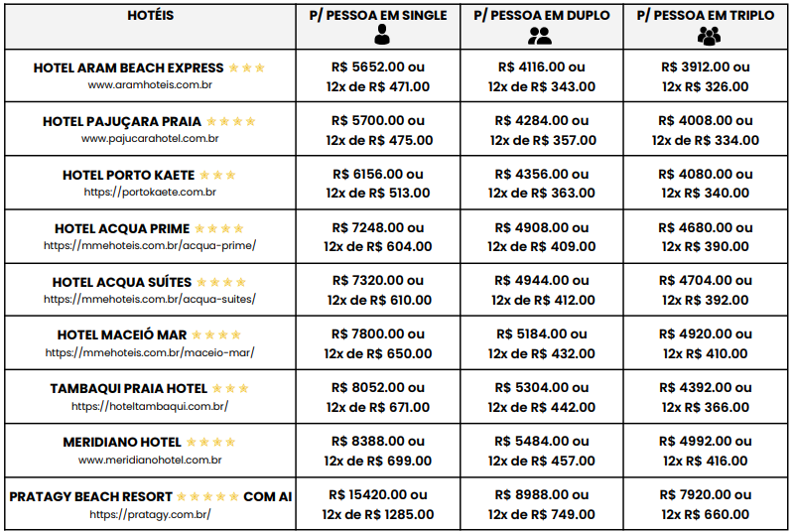Screen dimensions: 794x532
Task: Open the www.meridianohotel.com.br link
Action: pyautogui.click(x=150, y=460)
